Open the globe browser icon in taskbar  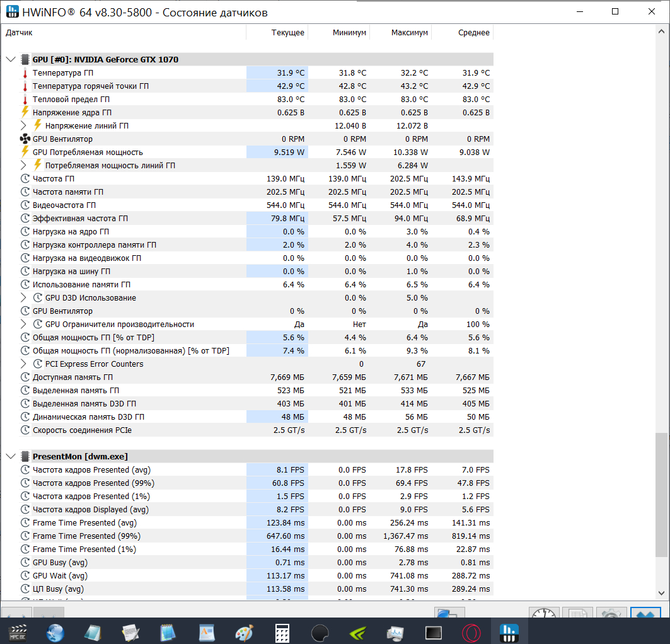(55, 633)
